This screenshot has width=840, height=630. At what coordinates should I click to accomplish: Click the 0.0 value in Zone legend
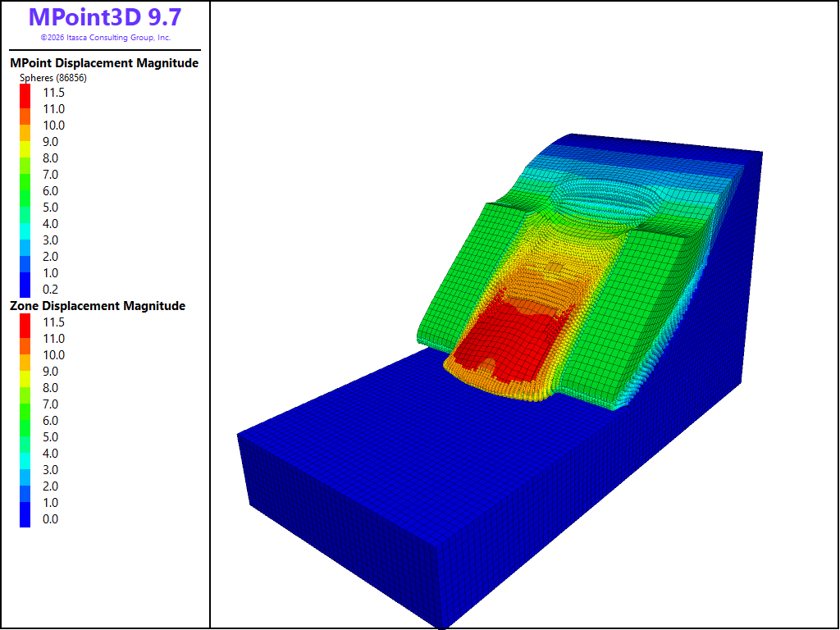tap(50, 519)
